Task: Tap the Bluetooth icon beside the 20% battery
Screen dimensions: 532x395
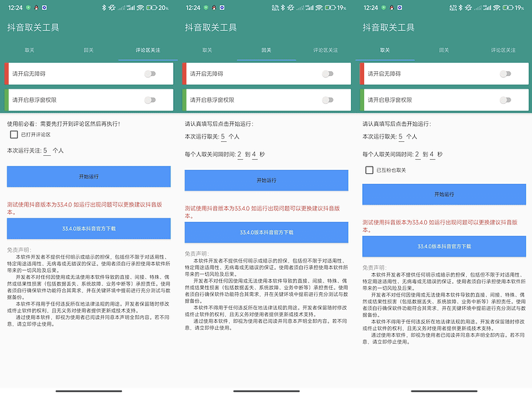Action: click(103, 7)
